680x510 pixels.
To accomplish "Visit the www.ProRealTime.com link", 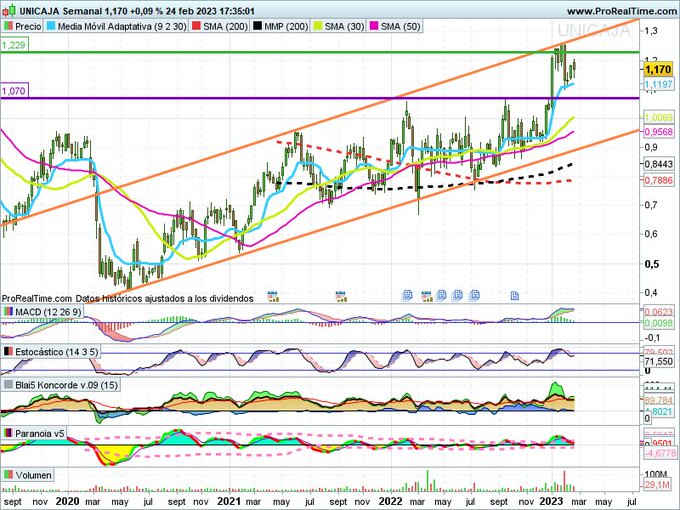I will tap(621, 11).
